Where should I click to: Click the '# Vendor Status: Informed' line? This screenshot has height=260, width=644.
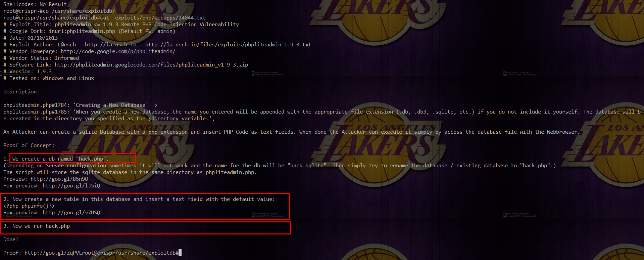click(x=41, y=58)
